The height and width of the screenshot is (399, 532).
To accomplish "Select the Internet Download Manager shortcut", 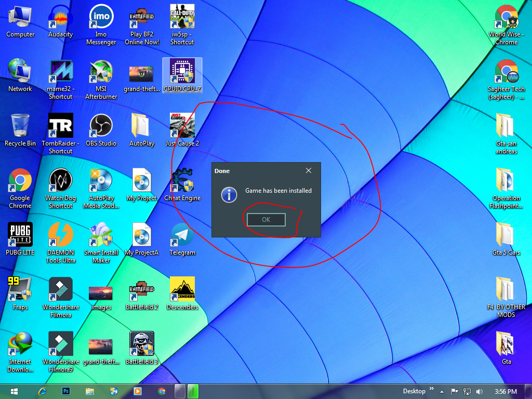I will point(20,352).
